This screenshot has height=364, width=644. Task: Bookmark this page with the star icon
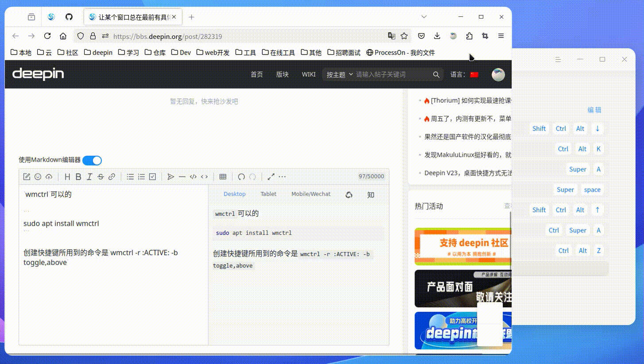coord(404,36)
